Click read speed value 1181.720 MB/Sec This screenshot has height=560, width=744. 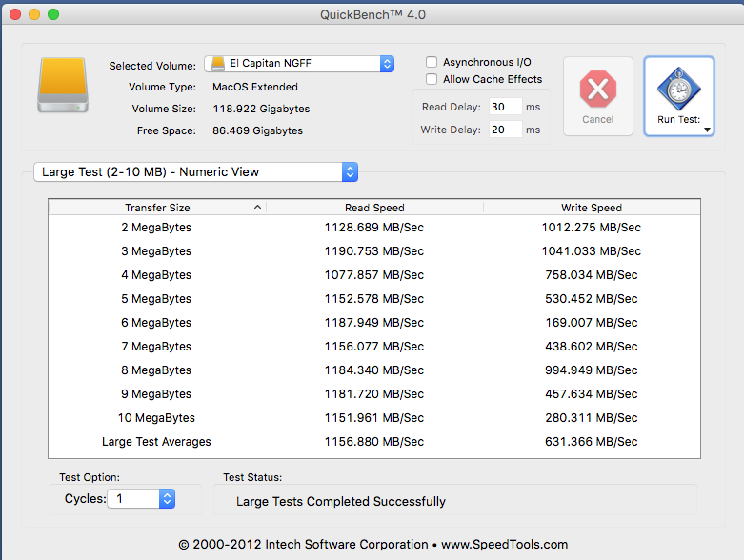pyautogui.click(x=373, y=394)
